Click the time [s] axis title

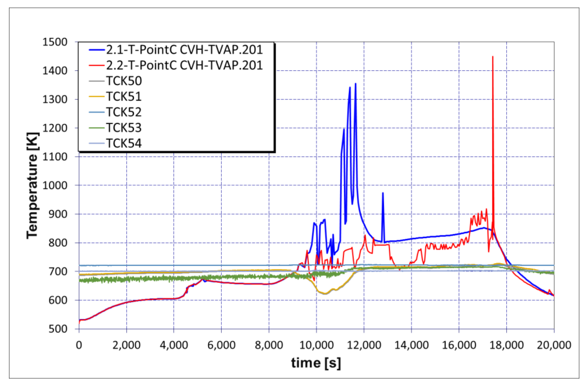pos(316,363)
